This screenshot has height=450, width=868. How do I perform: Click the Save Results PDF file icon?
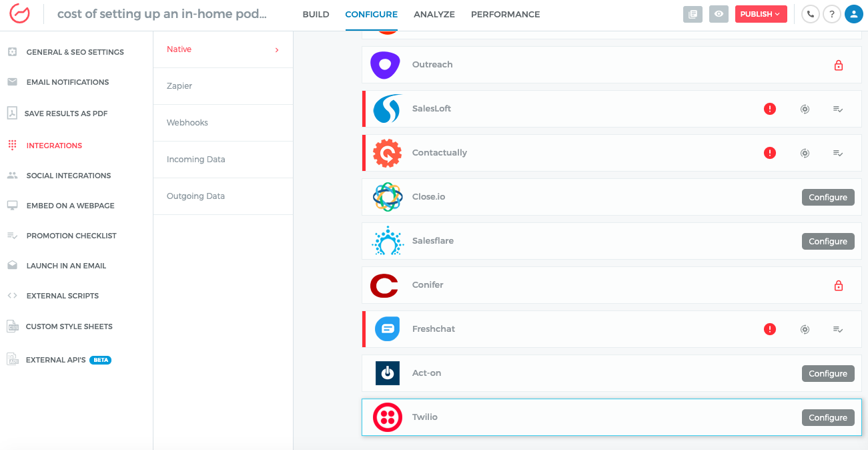12,113
